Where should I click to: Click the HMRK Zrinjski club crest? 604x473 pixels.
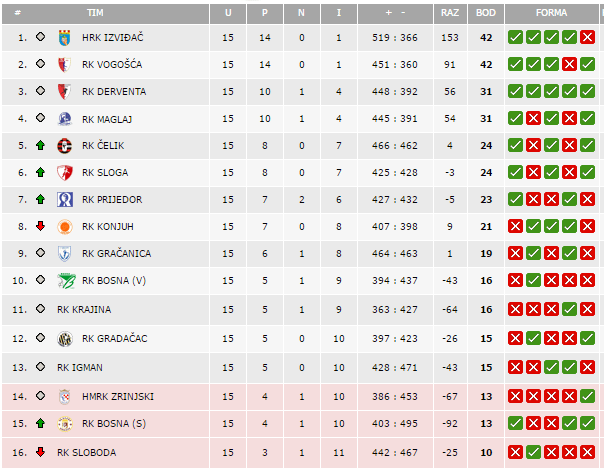(x=66, y=396)
